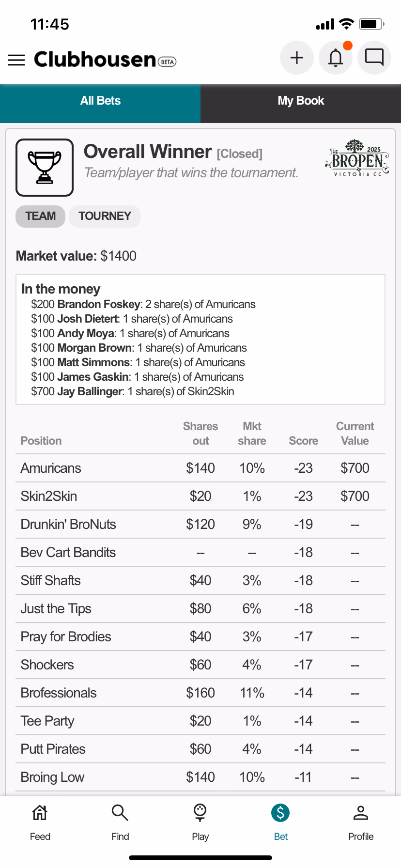
Task: Open messages with the chat bubble icon
Action: pos(374,57)
